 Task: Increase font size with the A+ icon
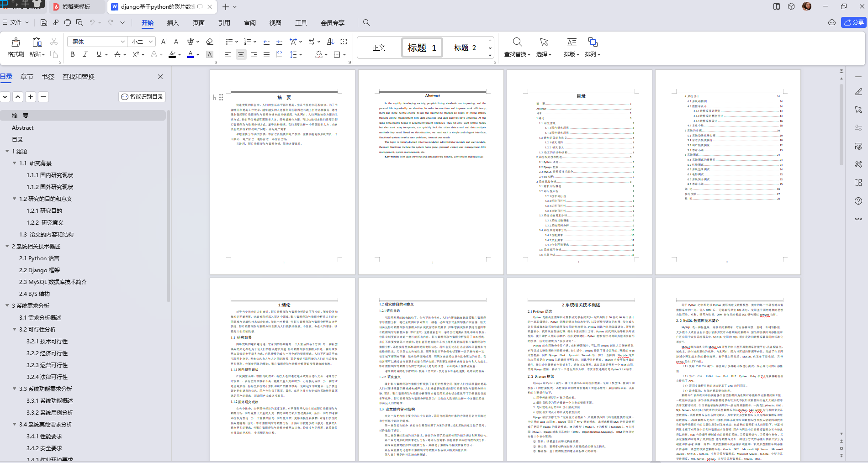164,42
